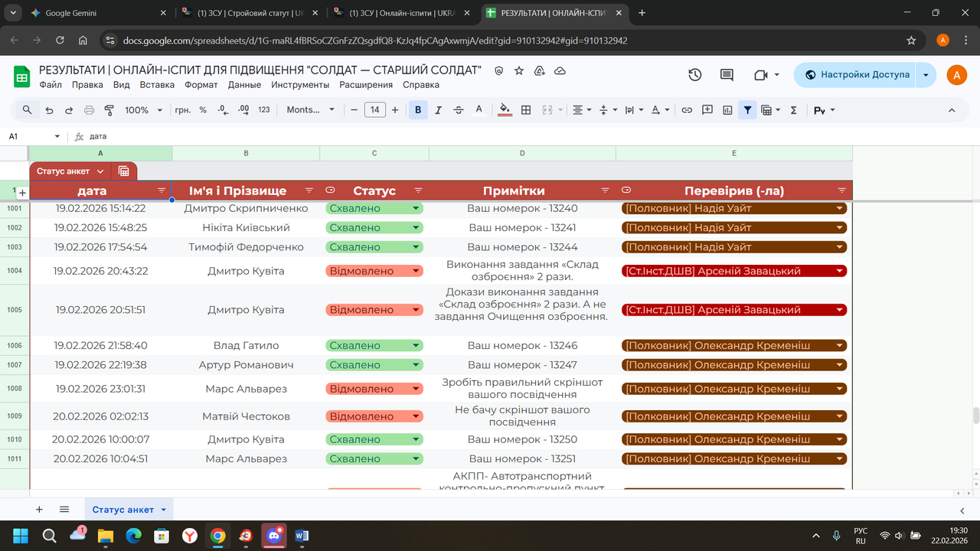Image resolution: width=980 pixels, height=551 pixels.
Task: Click the video meeting camera icon
Action: pos(766,75)
